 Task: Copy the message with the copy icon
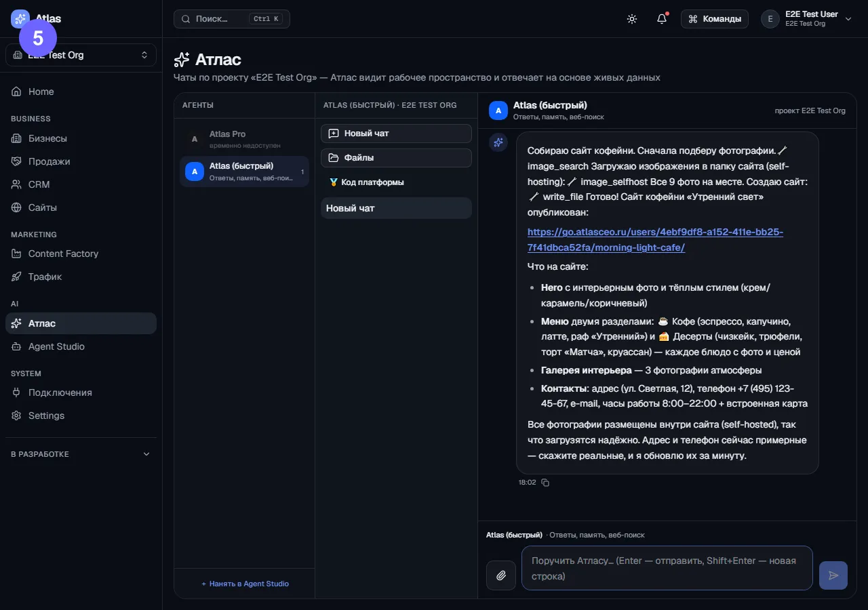click(545, 483)
